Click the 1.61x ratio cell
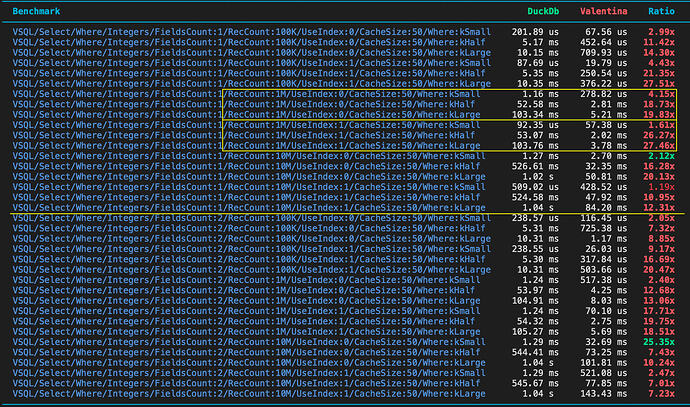This screenshot has width=690, height=407. pyautogui.click(x=661, y=125)
